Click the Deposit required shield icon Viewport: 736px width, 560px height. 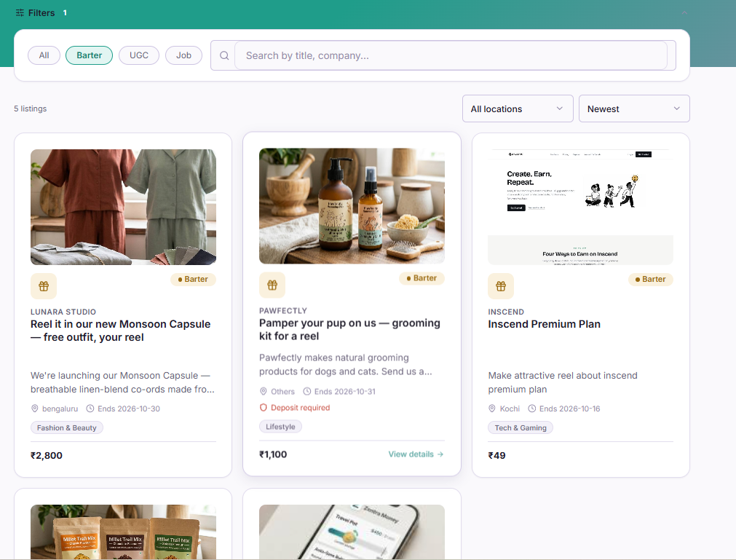click(264, 408)
